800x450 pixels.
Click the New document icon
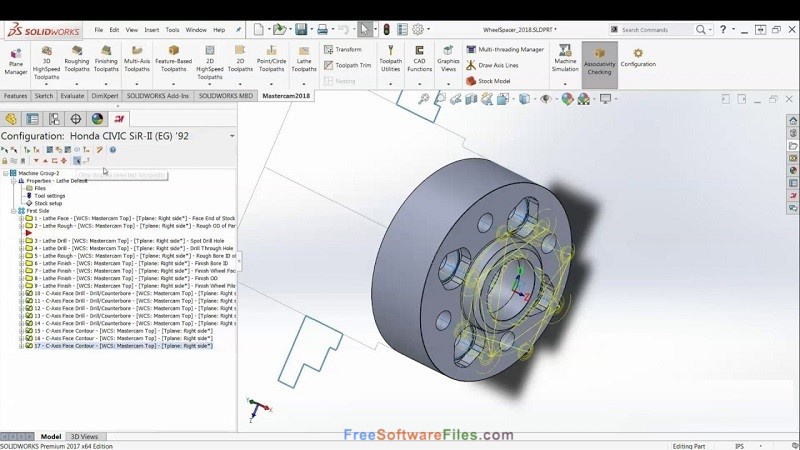[259, 30]
